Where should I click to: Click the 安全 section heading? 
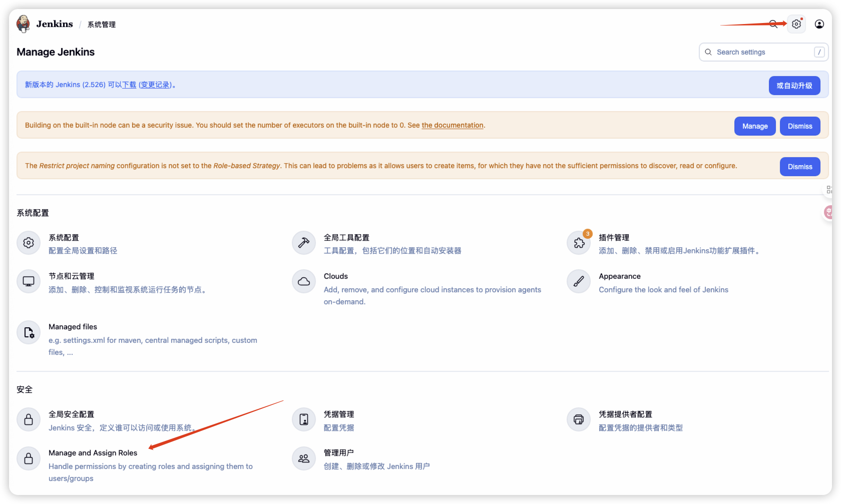[x=25, y=389]
